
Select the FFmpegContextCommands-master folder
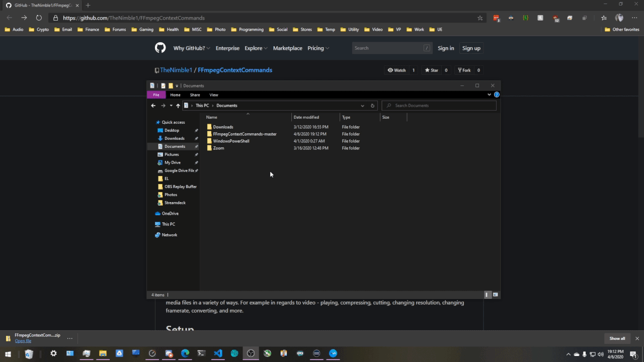pos(245,134)
